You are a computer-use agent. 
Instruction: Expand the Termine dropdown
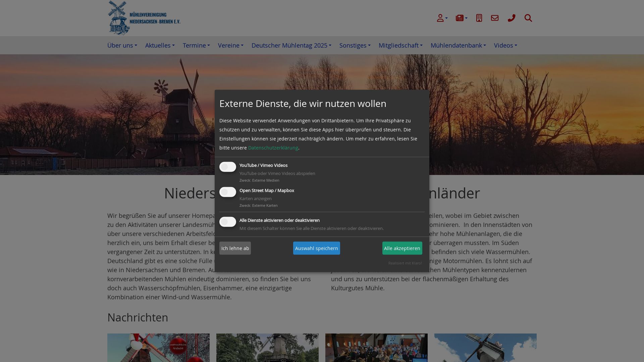196,45
